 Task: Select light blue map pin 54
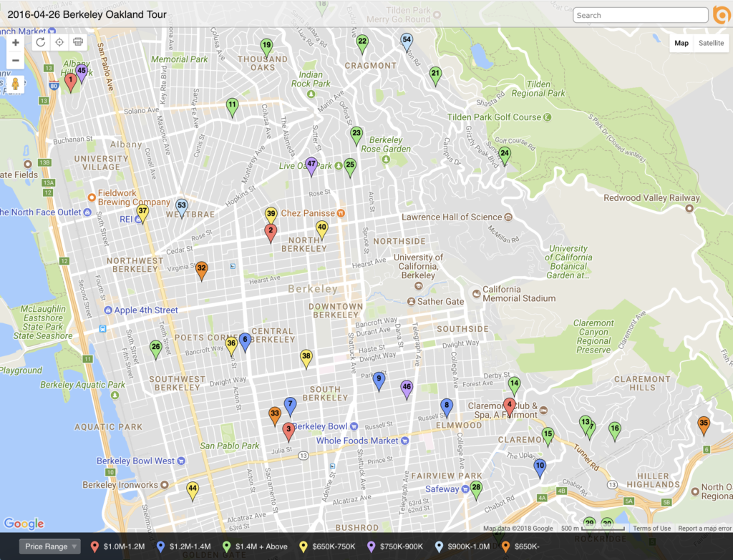point(407,42)
